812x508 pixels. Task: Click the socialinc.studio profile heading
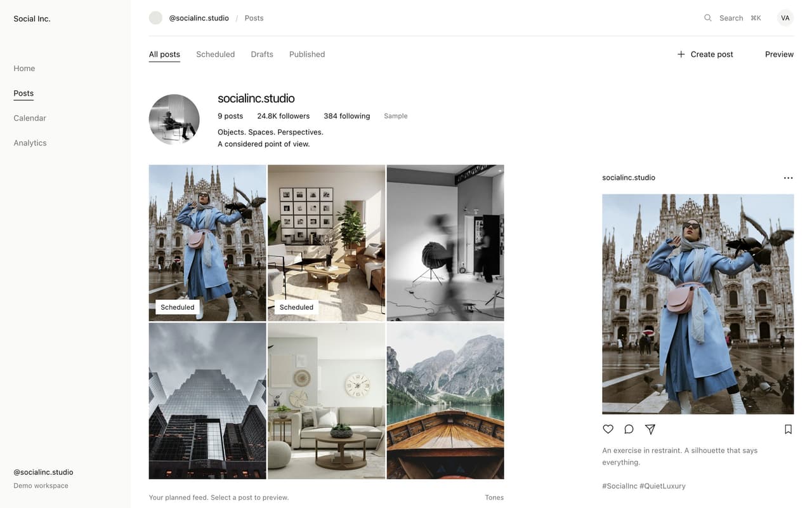click(256, 98)
